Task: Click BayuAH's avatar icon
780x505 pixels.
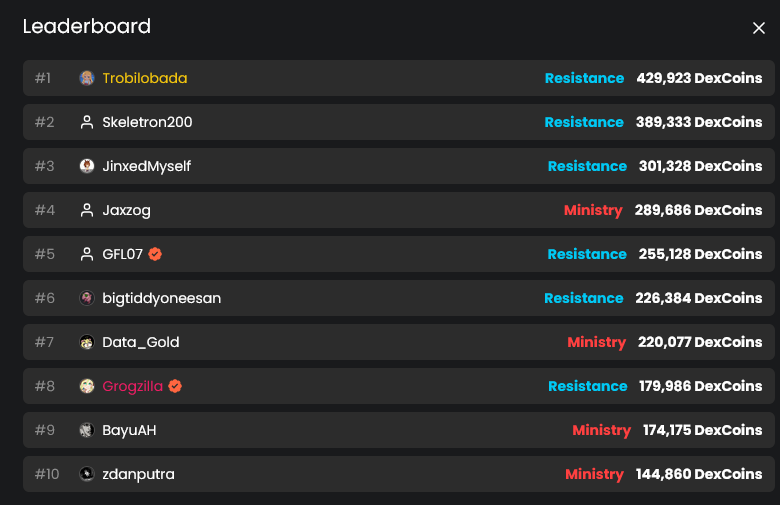Action: [87, 430]
